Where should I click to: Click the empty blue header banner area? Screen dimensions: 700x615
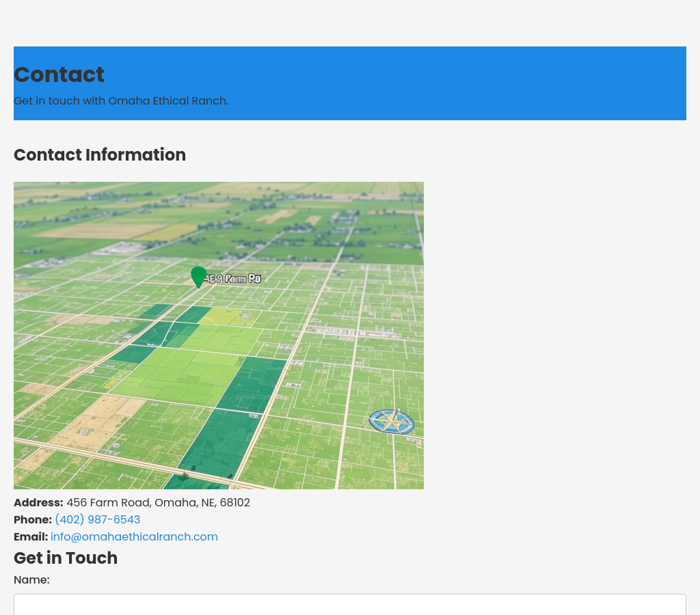479,82
